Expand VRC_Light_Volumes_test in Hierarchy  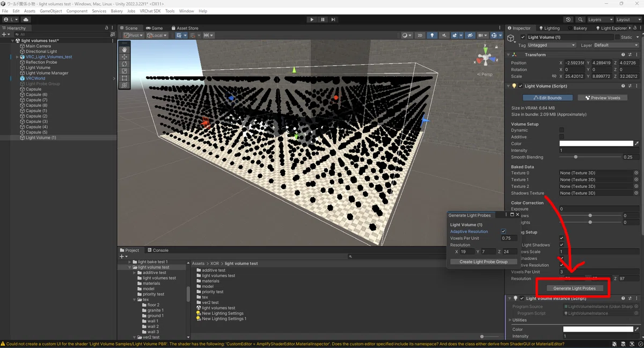pos(17,57)
